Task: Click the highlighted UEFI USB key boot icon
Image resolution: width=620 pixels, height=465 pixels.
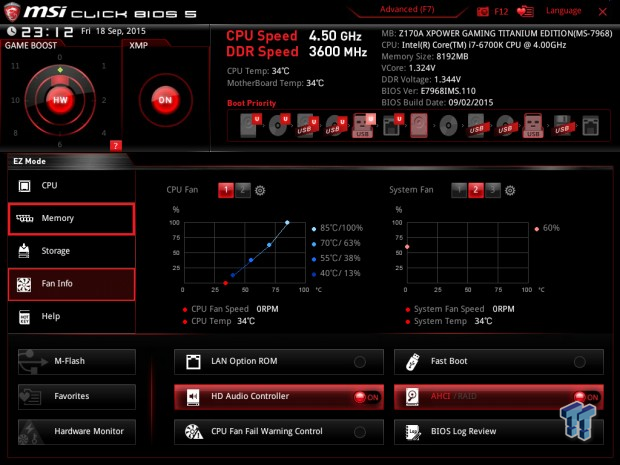Action: [x=363, y=125]
